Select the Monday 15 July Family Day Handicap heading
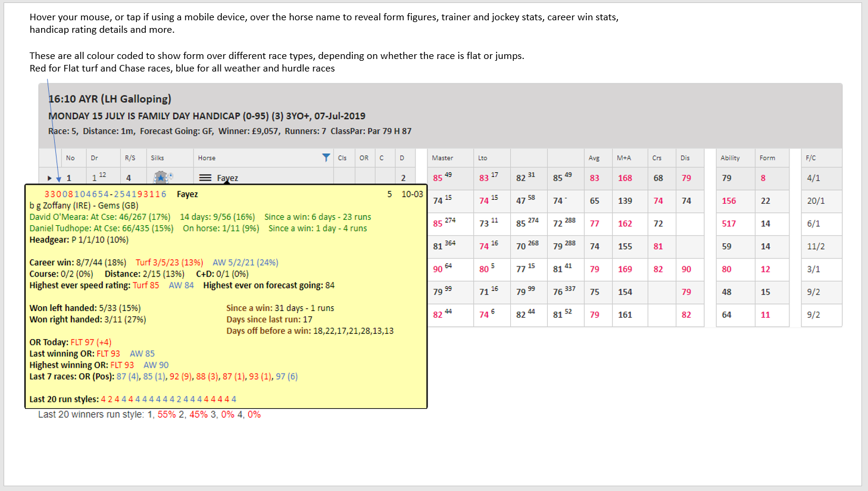Image resolution: width=868 pixels, height=491 pixels. 207,116
